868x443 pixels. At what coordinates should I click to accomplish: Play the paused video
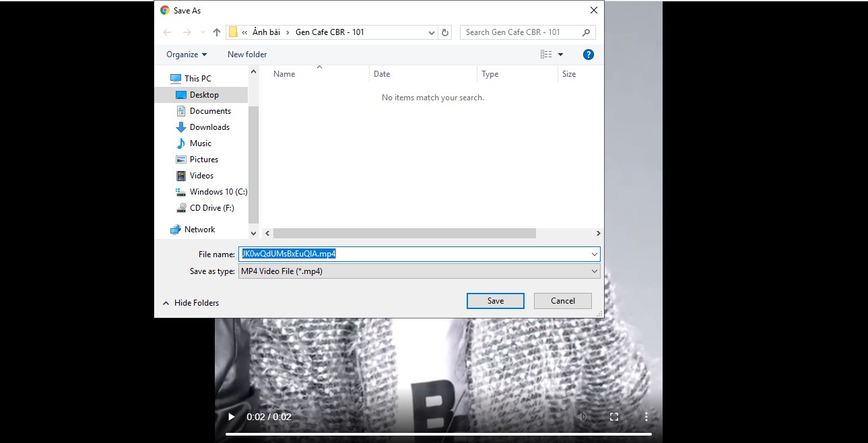tap(231, 417)
